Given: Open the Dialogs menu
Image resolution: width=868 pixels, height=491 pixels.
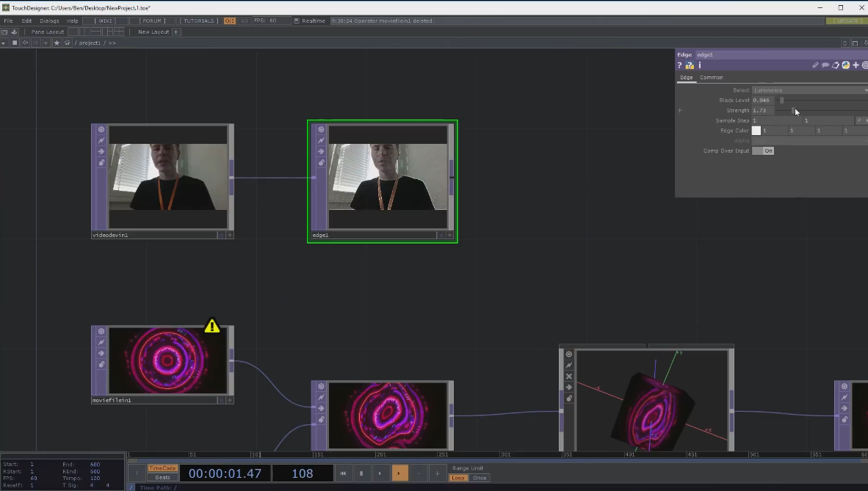Looking at the screenshot, I should tap(49, 21).
